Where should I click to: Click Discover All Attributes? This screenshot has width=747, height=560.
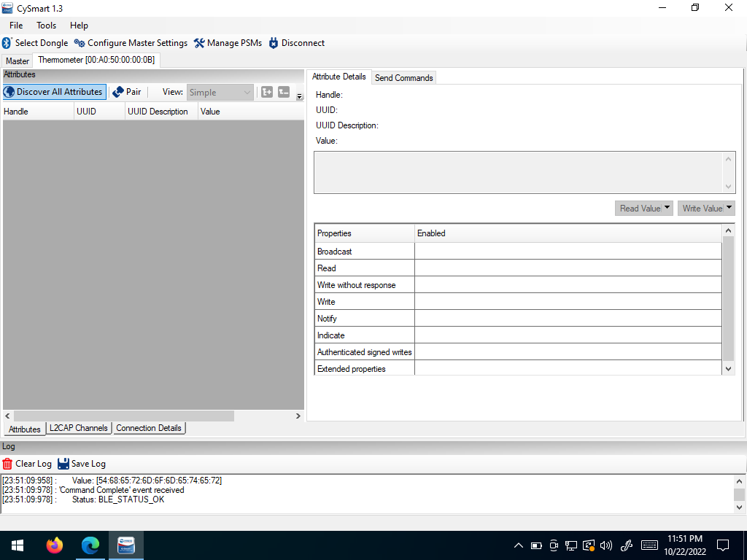54,92
